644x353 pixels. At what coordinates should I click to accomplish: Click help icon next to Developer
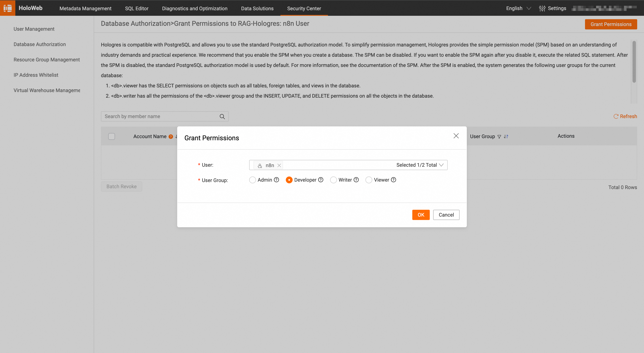point(321,180)
